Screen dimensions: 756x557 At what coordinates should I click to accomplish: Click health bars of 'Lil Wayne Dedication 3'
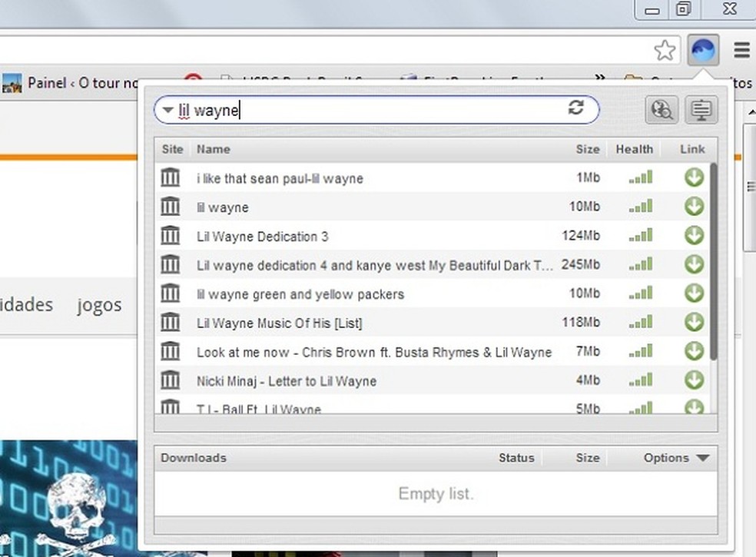641,235
